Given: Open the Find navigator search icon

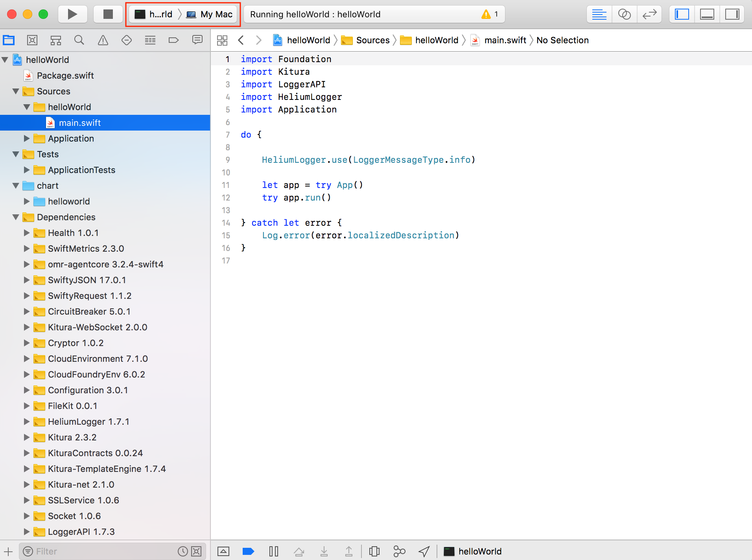Looking at the screenshot, I should pyautogui.click(x=79, y=40).
